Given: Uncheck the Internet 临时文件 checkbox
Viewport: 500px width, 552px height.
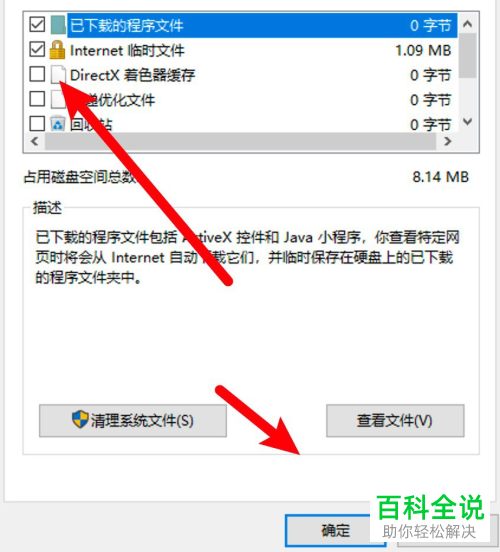Looking at the screenshot, I should click(x=37, y=50).
